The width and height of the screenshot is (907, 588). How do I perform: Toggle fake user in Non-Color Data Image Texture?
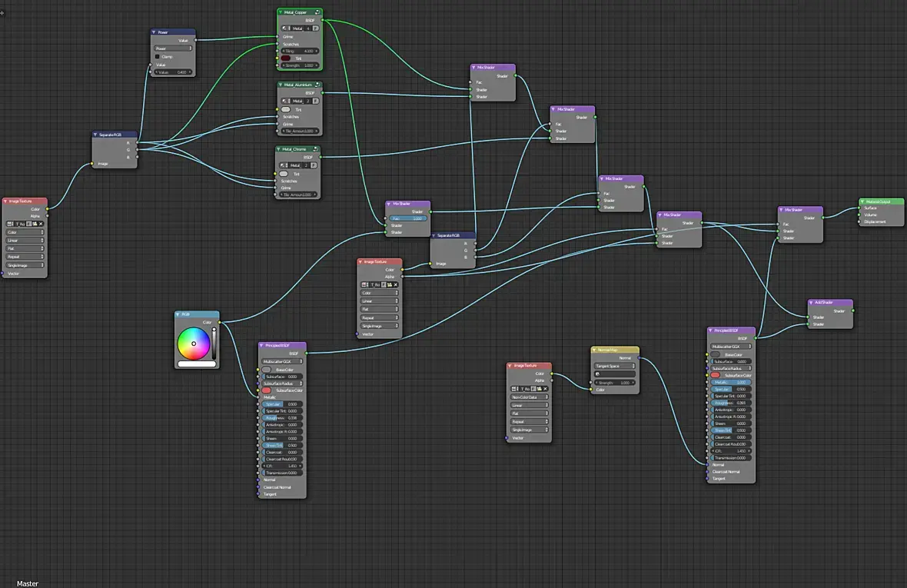pos(533,389)
